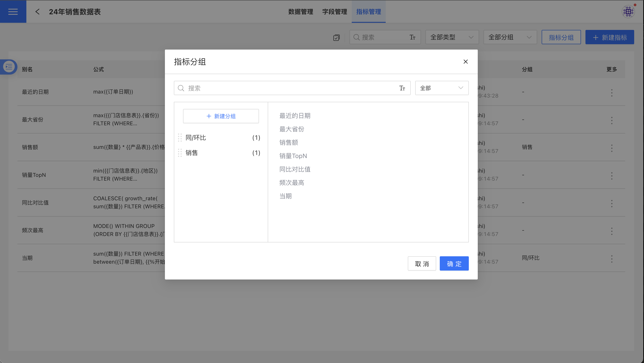Click the 确定 button
This screenshot has height=363, width=644.
coord(454,264)
